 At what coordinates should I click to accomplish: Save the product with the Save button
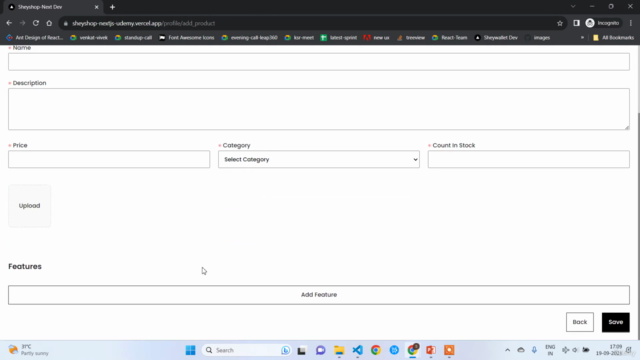tap(616, 322)
